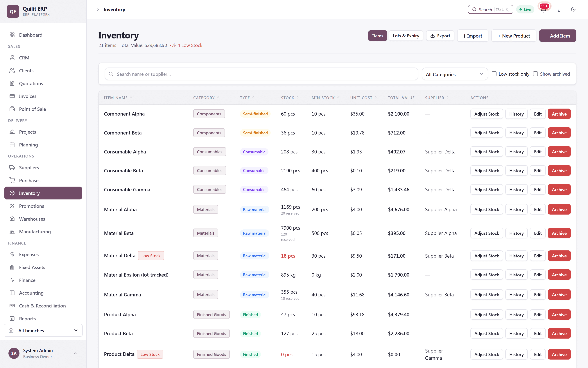Expand the System Admin user menu
The height and width of the screenshot is (368, 588).
click(x=43, y=353)
